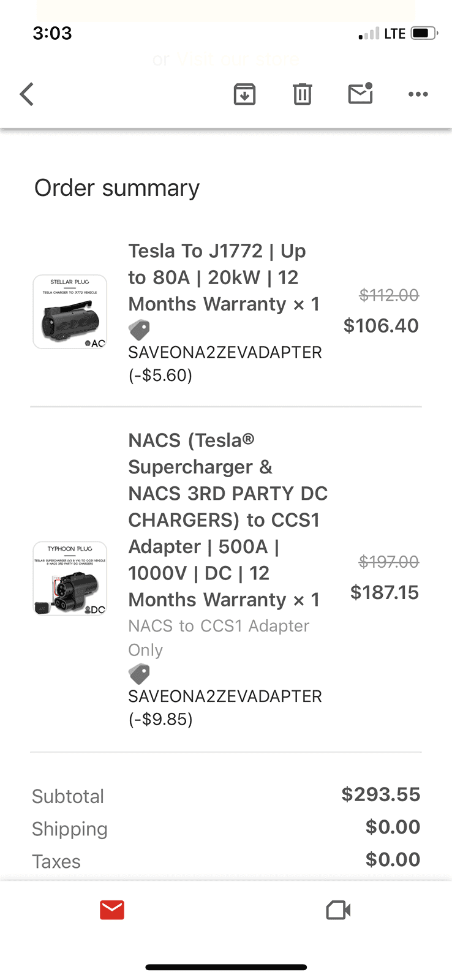Open the three-dot more options menu
452x980 pixels.
(x=418, y=94)
